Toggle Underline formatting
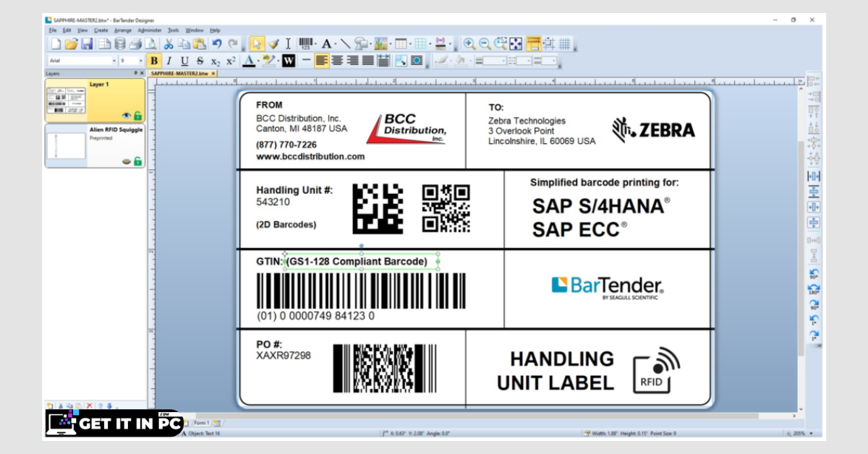Screen dimensions: 868x454 tap(184, 61)
